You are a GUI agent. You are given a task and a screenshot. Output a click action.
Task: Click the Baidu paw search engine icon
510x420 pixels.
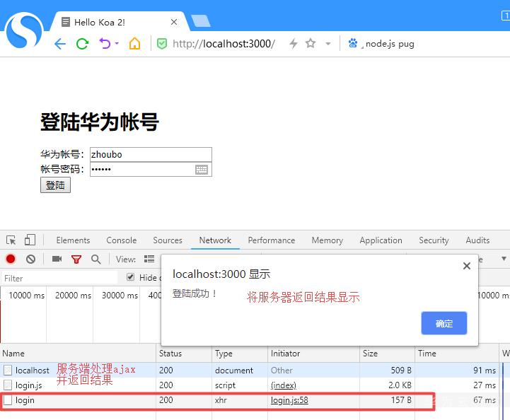(x=353, y=43)
